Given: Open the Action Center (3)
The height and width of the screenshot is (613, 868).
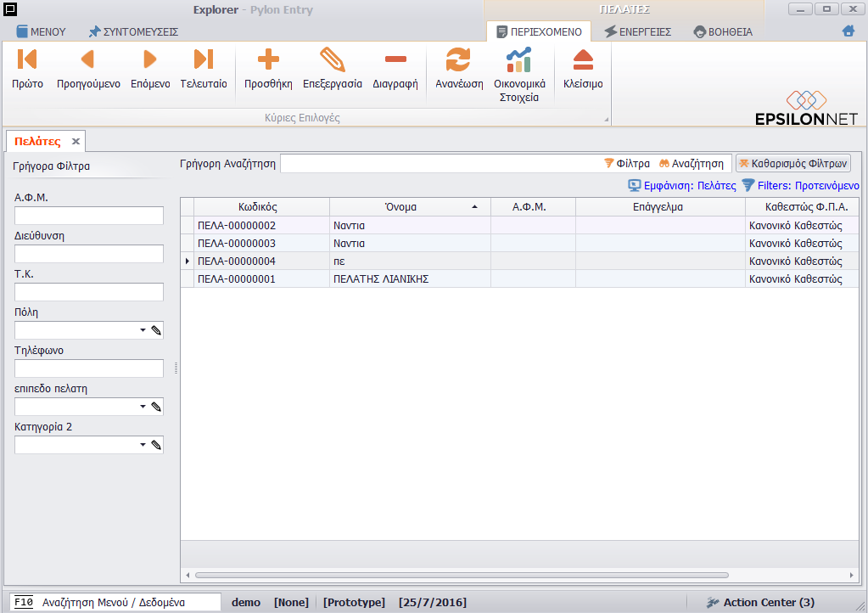Looking at the screenshot, I should [760, 603].
